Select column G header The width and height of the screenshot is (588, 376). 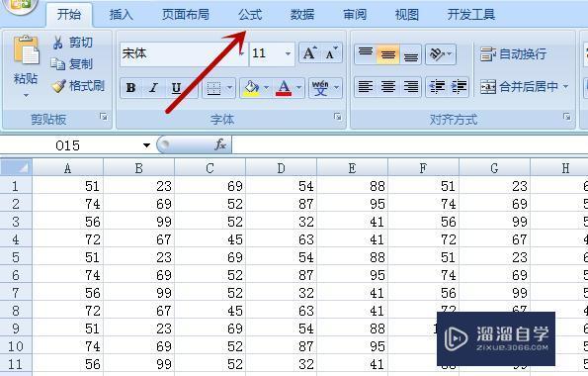494,167
